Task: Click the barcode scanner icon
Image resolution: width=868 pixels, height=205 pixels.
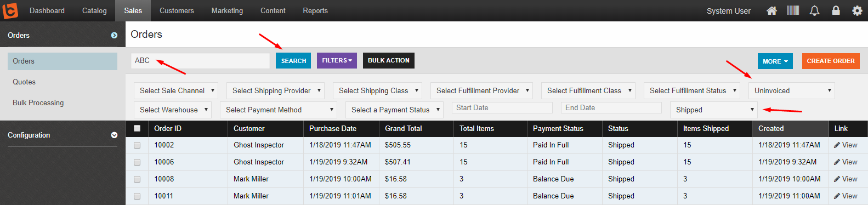Action: point(793,10)
